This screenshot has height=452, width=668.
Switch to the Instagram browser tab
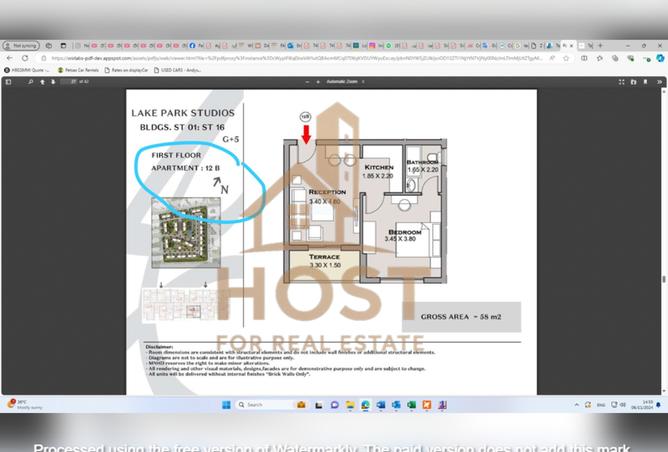click(372, 45)
